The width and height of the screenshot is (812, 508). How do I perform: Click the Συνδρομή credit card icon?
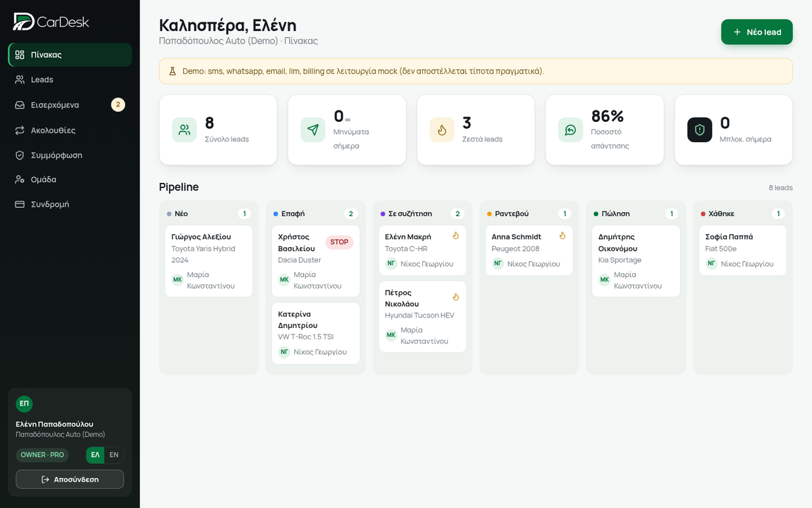coord(20,204)
